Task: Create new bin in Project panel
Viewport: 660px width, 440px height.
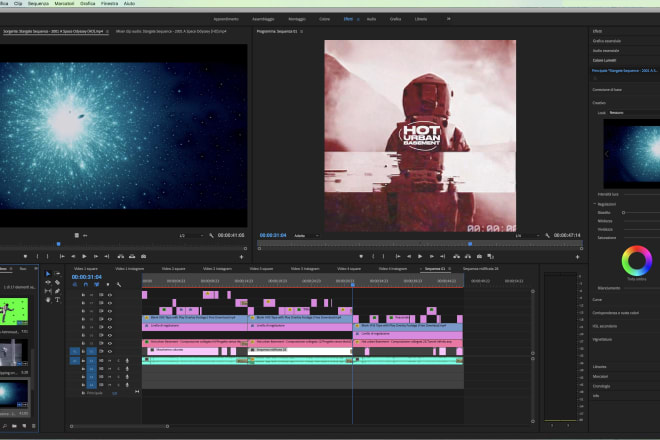Action: pos(14,426)
